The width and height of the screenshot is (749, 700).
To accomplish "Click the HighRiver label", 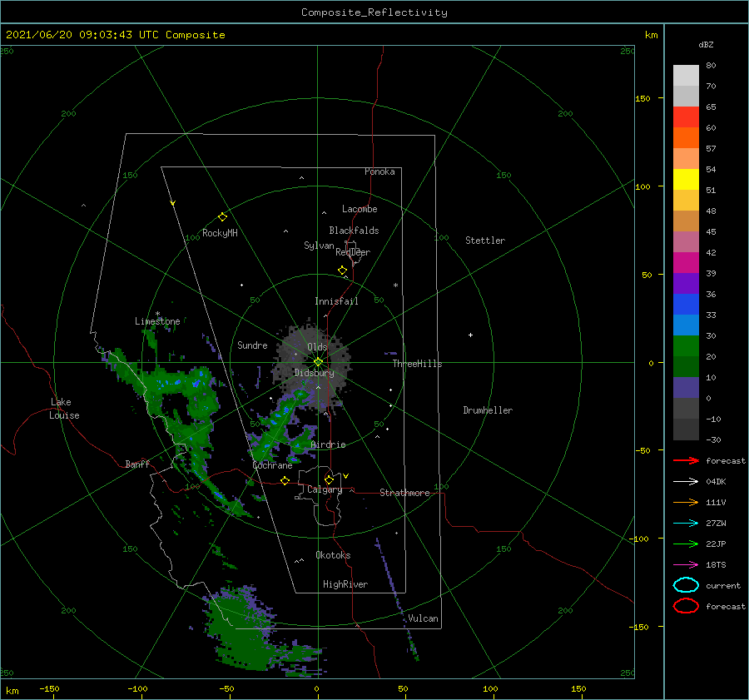I will click(x=345, y=584).
